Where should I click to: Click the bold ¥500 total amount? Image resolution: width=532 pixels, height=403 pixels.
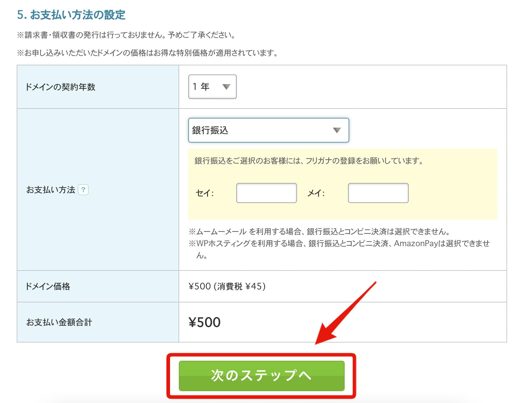coord(205,322)
